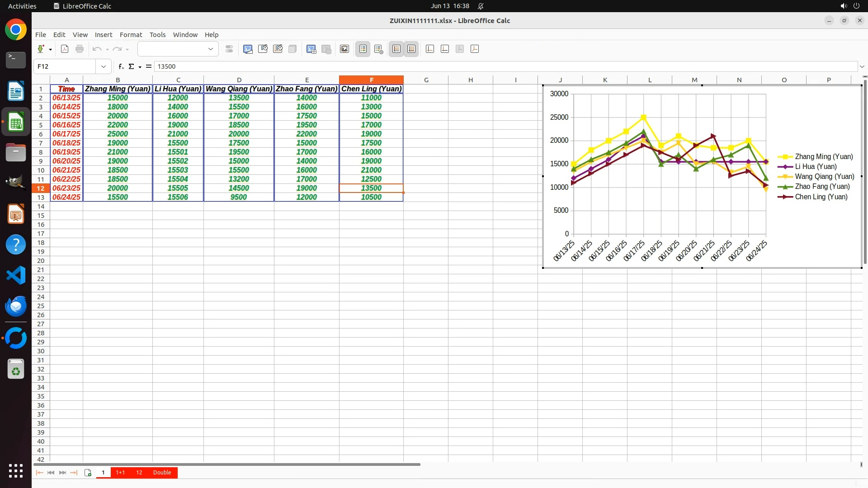Click the 1+1 sheet tab
Image resolution: width=868 pixels, height=488 pixels.
[x=120, y=473]
